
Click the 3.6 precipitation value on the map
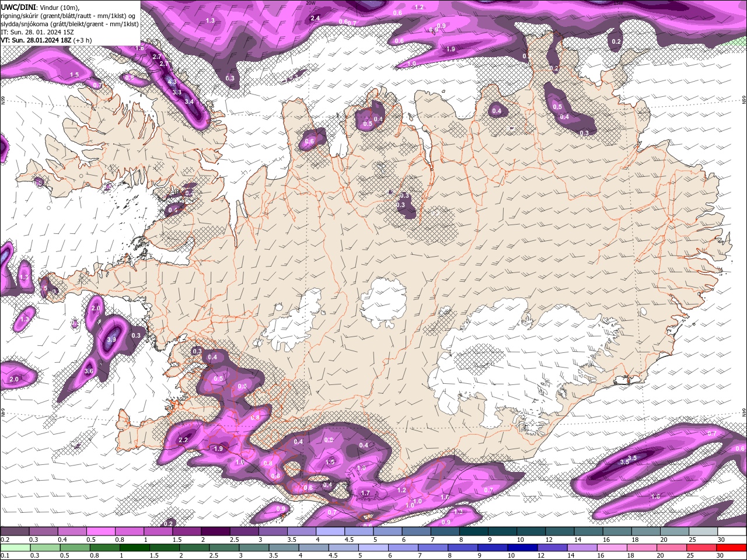[x=89, y=371]
